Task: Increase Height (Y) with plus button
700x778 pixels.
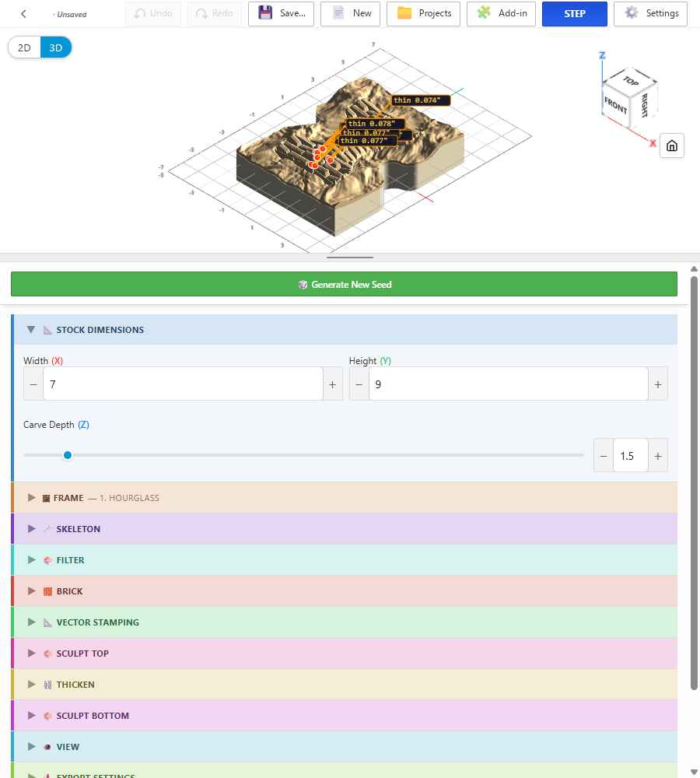Action: click(658, 384)
